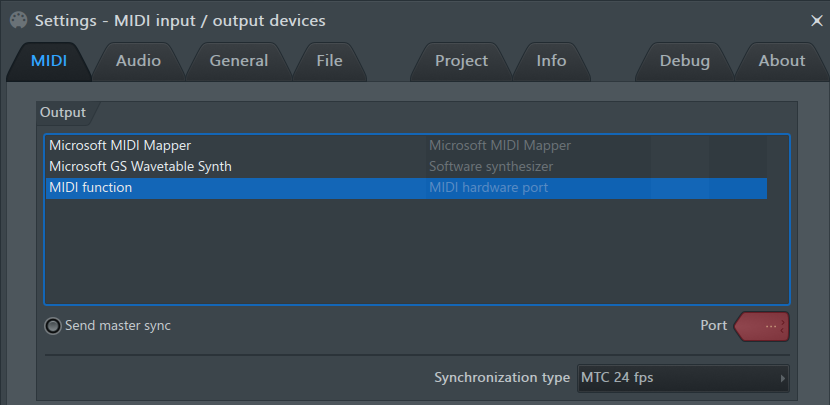
Task: Select the MIDI tab
Action: click(49, 61)
